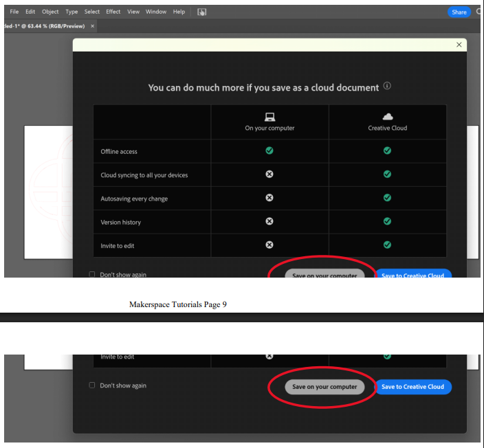Click the Version history checkmark under Creative Cloud
The height and width of the screenshot is (448, 484).
tap(387, 221)
